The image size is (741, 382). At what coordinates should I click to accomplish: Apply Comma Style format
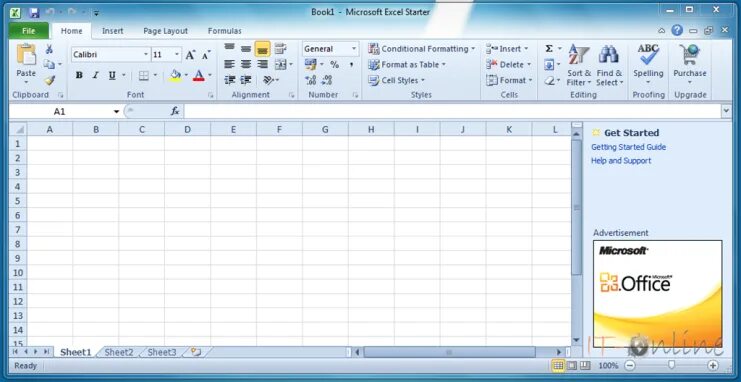pyautogui.click(x=351, y=64)
